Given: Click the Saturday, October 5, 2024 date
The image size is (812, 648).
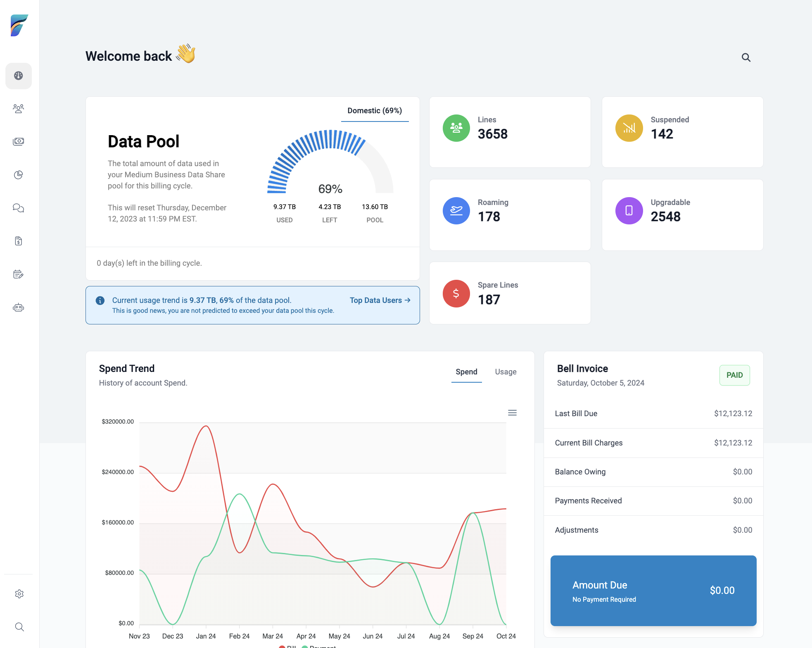Looking at the screenshot, I should (601, 383).
